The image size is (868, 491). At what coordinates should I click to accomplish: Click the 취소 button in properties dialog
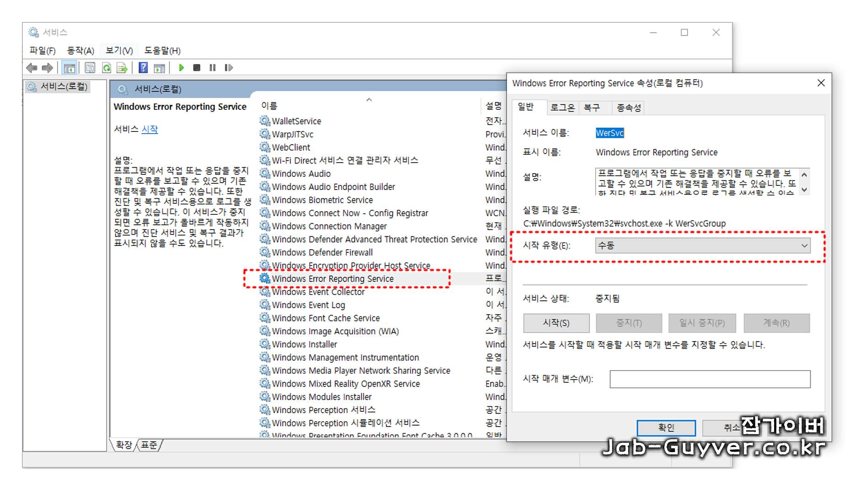(732, 428)
